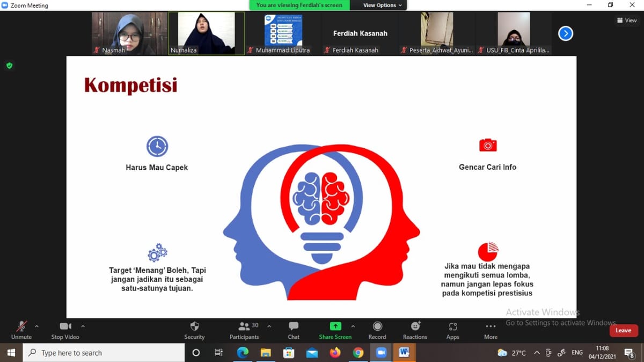The height and width of the screenshot is (362, 644).
Task: Expand the Participants arrow menu
Action: point(269,325)
